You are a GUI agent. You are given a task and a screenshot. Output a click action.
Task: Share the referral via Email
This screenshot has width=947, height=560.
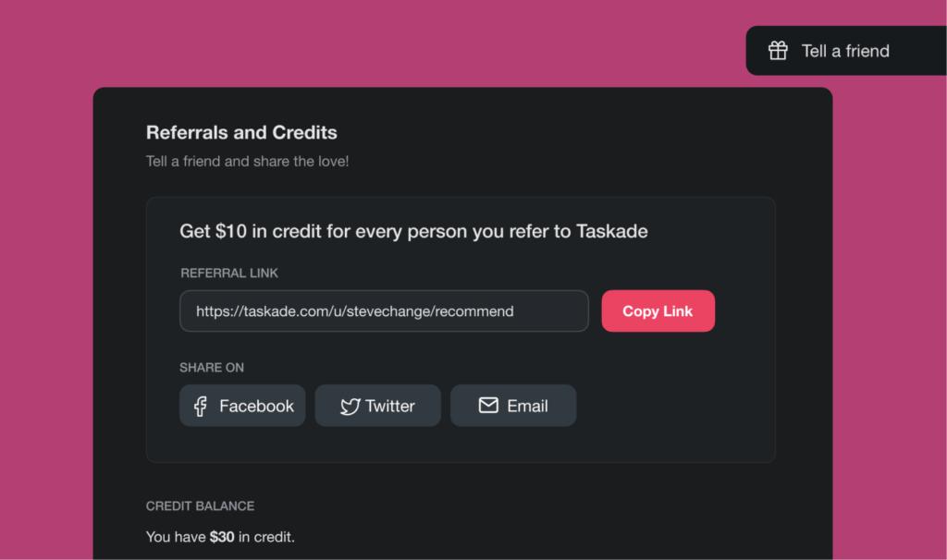pyautogui.click(x=513, y=406)
